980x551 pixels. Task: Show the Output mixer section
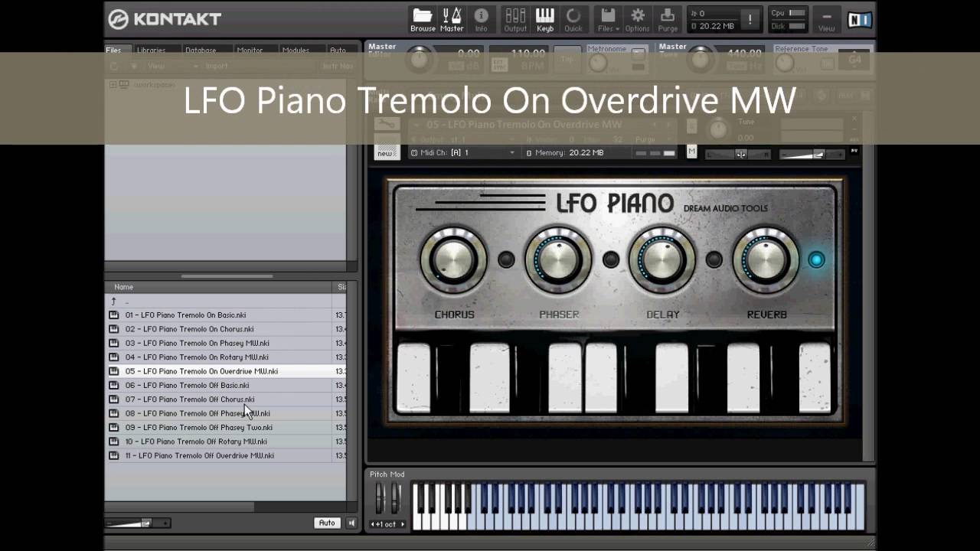click(x=515, y=20)
